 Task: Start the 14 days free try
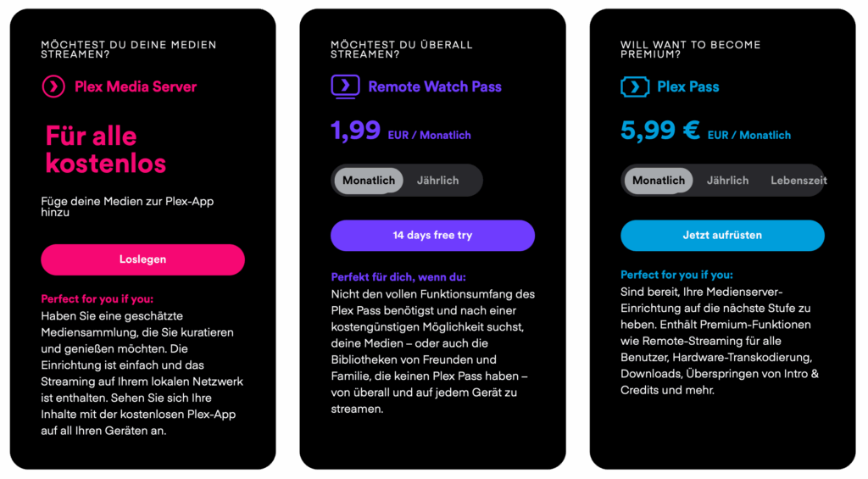coord(432,236)
